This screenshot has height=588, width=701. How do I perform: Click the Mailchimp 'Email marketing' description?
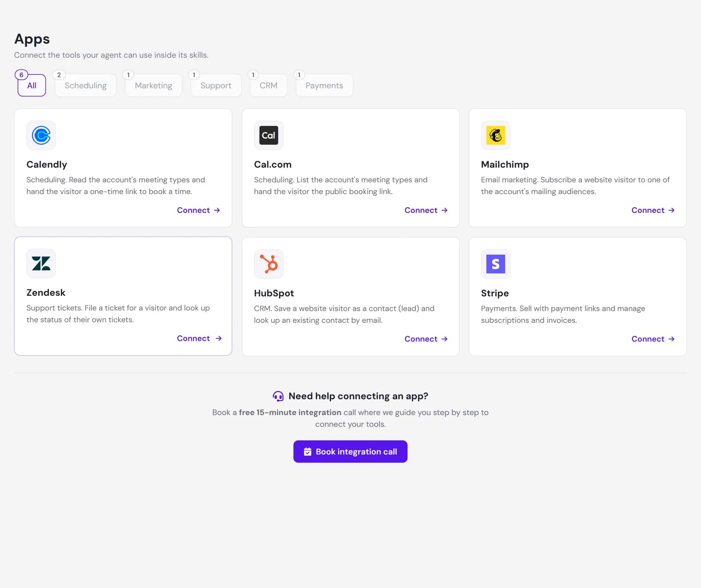coord(575,186)
